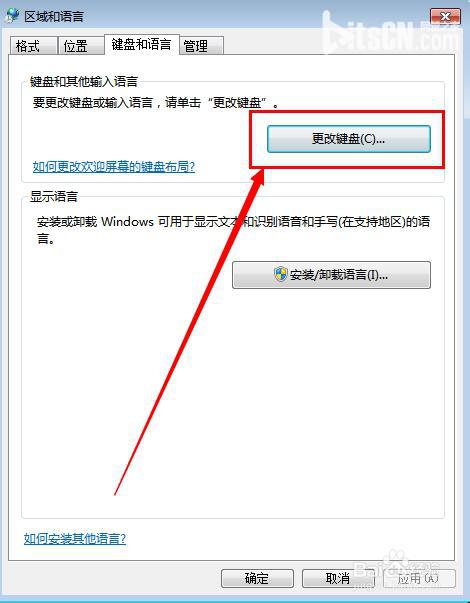Click the 区域和语言 title bar text

[x=54, y=17]
